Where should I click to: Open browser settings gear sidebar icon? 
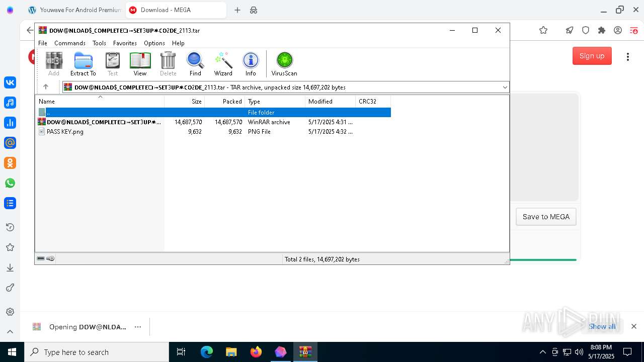pyautogui.click(x=10, y=312)
